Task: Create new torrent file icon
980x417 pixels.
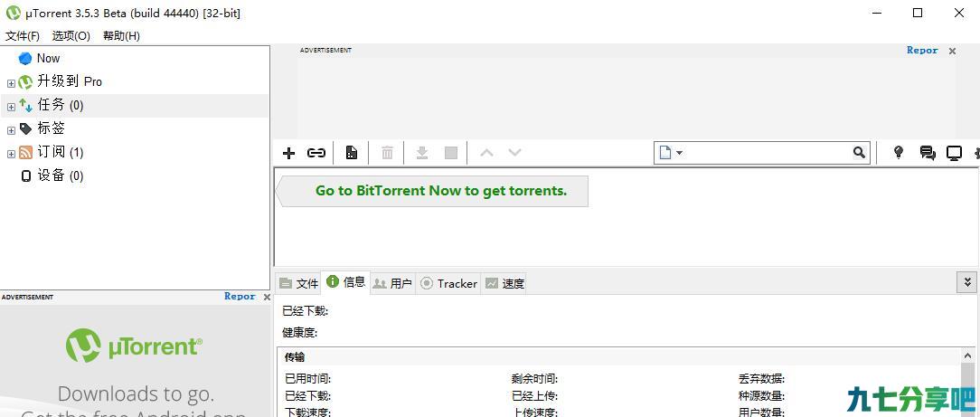Action: (x=352, y=153)
